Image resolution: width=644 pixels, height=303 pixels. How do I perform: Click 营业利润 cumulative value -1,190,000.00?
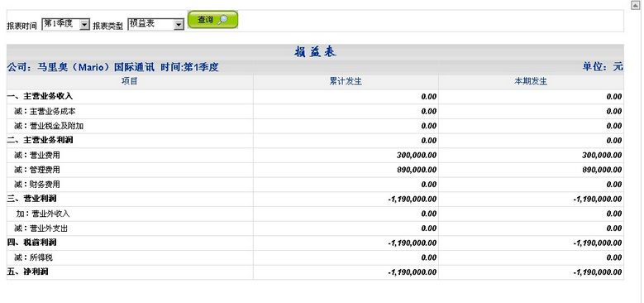tap(413, 199)
